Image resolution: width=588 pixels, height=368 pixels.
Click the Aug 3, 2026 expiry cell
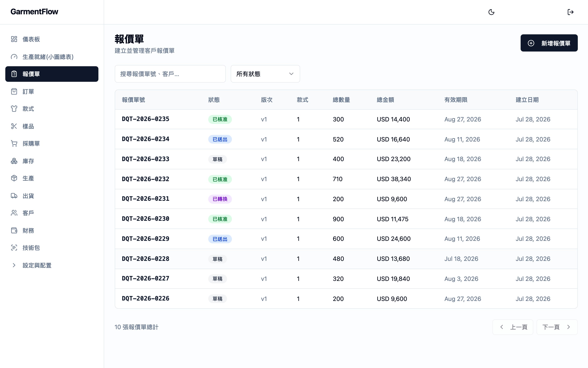coord(461,279)
